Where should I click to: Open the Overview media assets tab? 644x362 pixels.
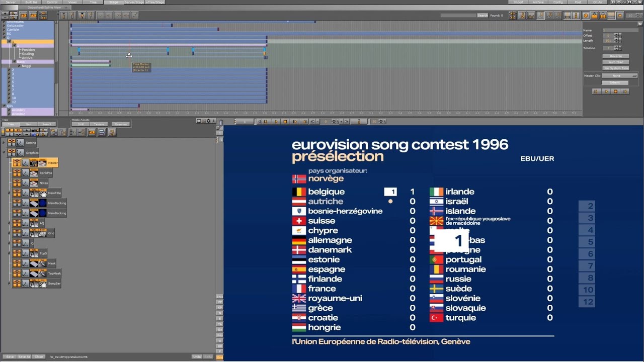coord(121,124)
